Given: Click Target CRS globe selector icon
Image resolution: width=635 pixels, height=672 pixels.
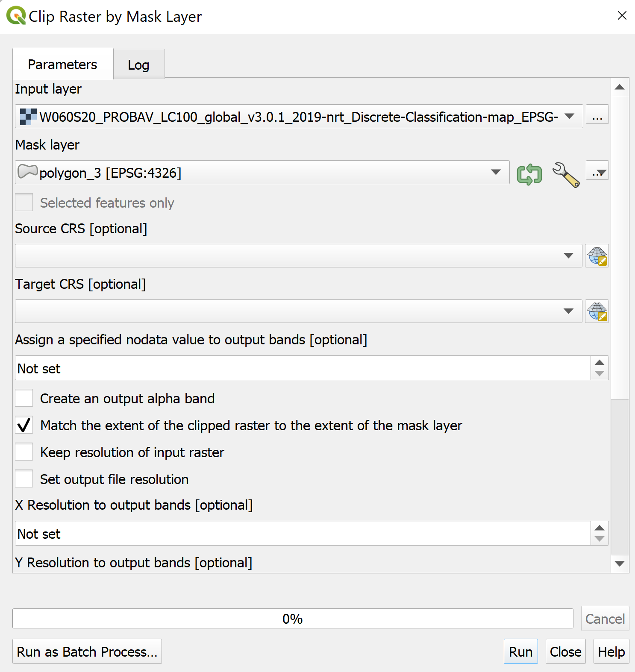Looking at the screenshot, I should pos(597,311).
